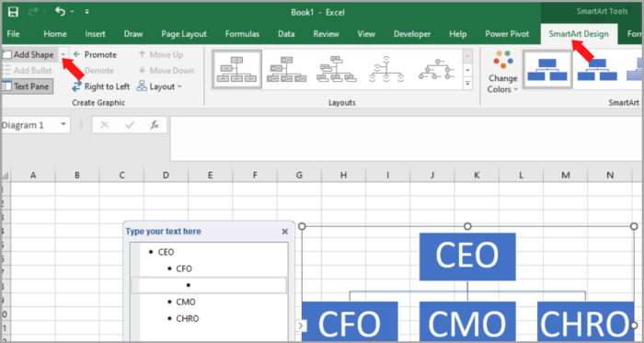Click the Add Shape button
Image resolution: width=644 pixels, height=343 pixels.
coord(29,54)
